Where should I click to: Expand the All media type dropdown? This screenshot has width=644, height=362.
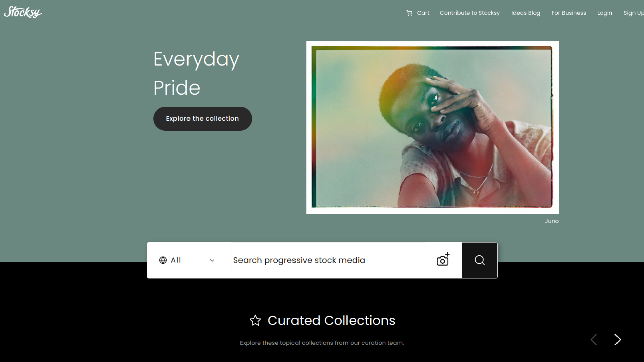187,260
